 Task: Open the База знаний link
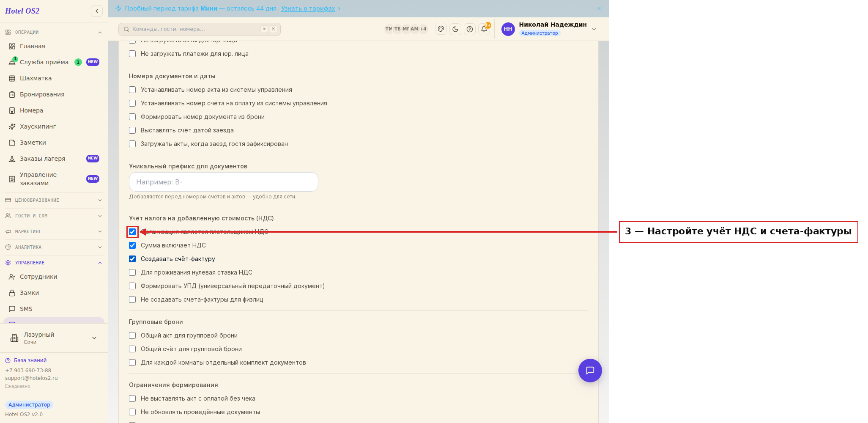point(30,360)
